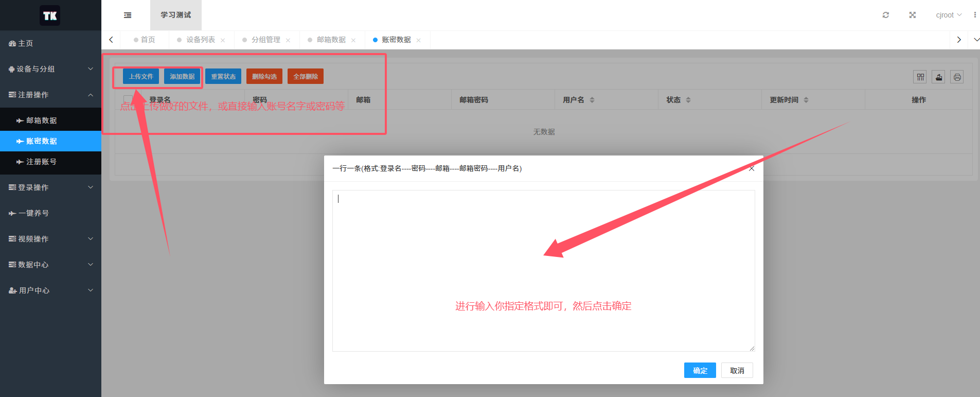This screenshot has width=980, height=397.
Task: Sort by 用户名 column arrows
Action: [592, 100]
